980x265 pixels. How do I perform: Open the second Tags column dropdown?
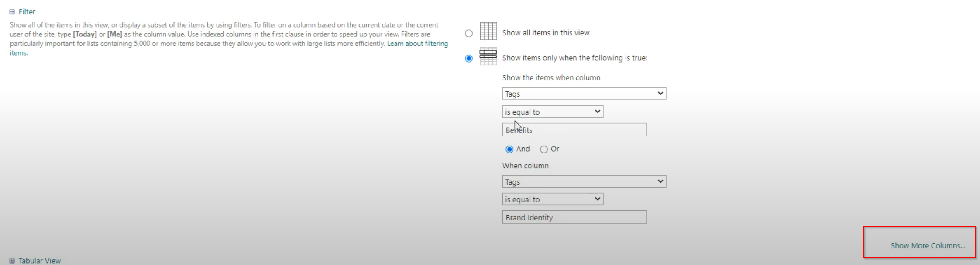pyautogui.click(x=584, y=181)
